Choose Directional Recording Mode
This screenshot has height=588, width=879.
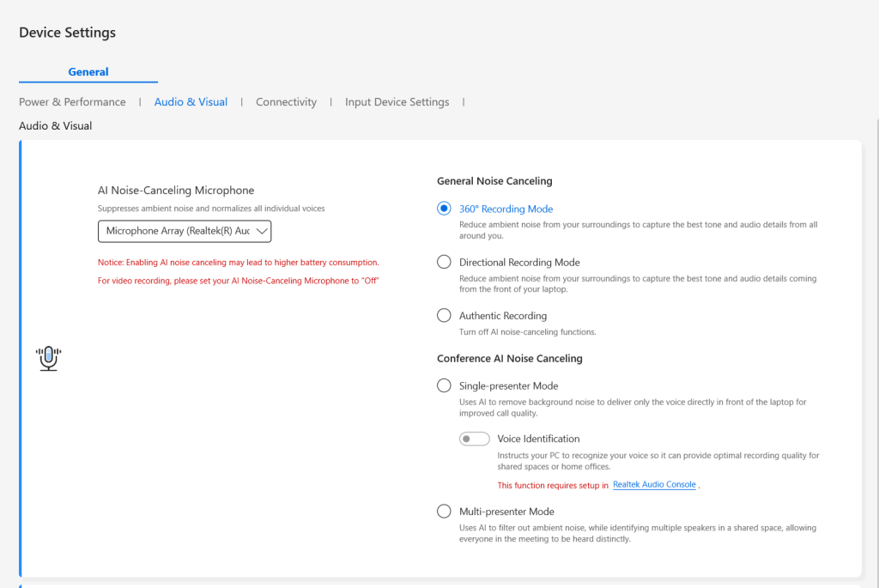click(444, 262)
